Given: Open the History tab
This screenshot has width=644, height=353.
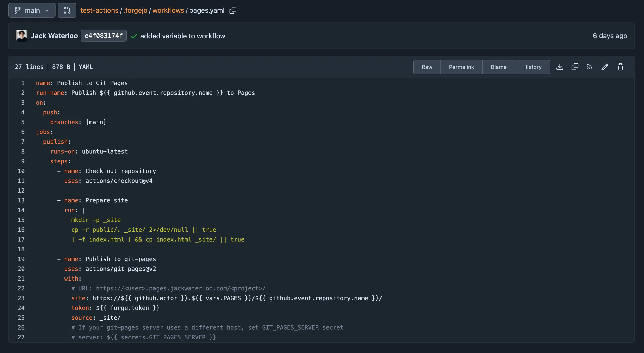Looking at the screenshot, I should click(532, 67).
